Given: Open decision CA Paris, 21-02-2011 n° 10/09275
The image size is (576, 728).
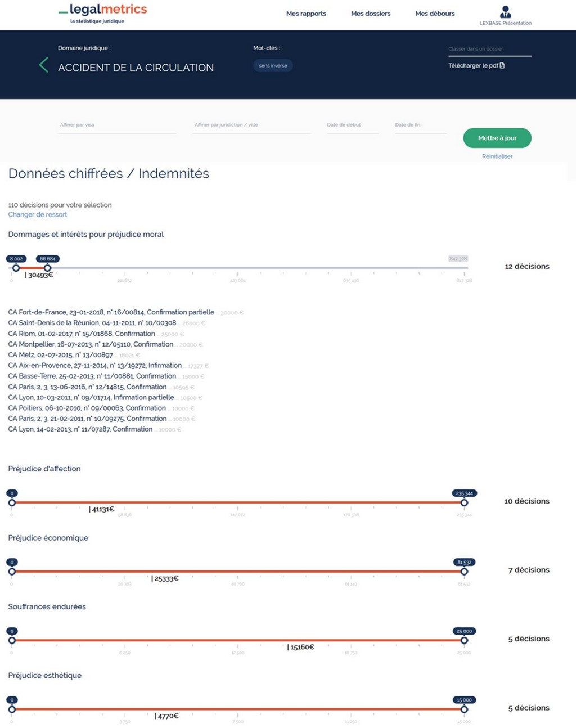Looking at the screenshot, I should (87, 419).
